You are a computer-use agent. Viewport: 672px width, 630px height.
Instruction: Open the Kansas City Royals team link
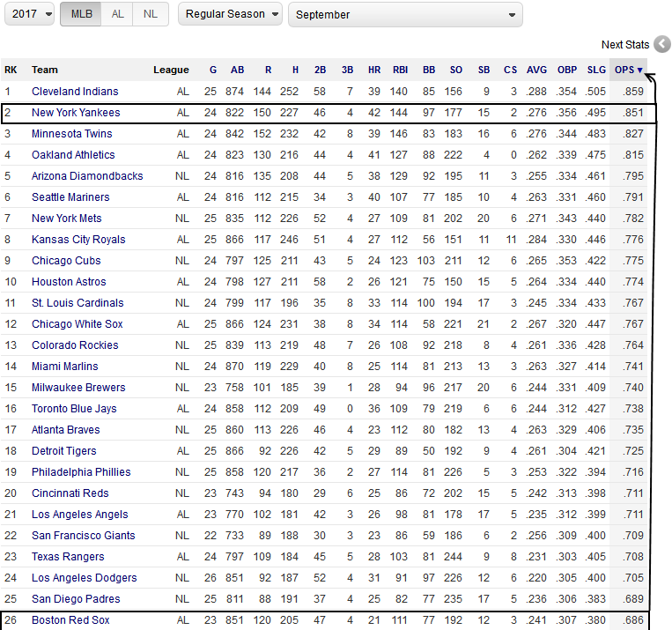click(x=78, y=240)
